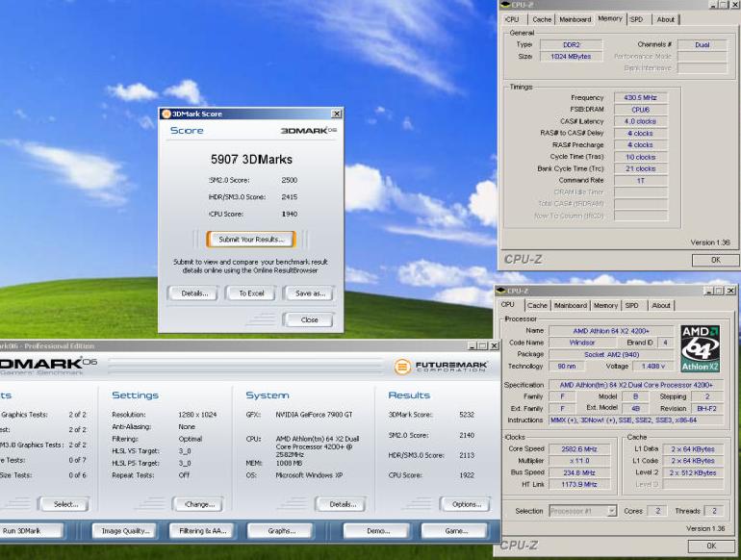
Task: Click the top CPU-Z window title icon
Action: coord(505,5)
